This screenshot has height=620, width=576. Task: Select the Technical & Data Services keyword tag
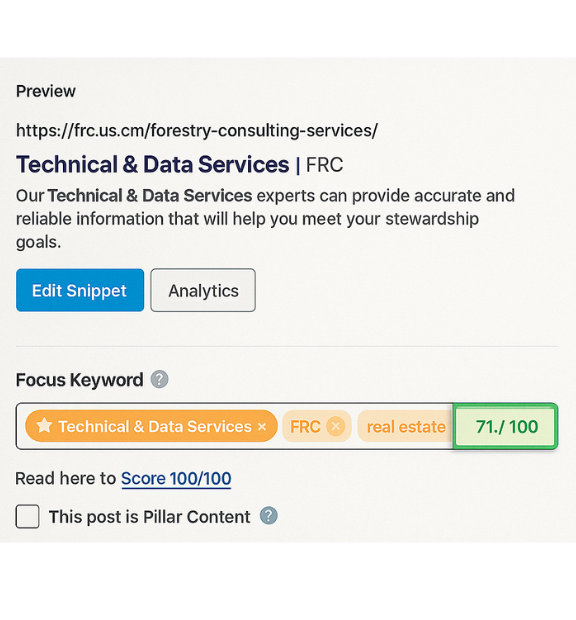[151, 426]
